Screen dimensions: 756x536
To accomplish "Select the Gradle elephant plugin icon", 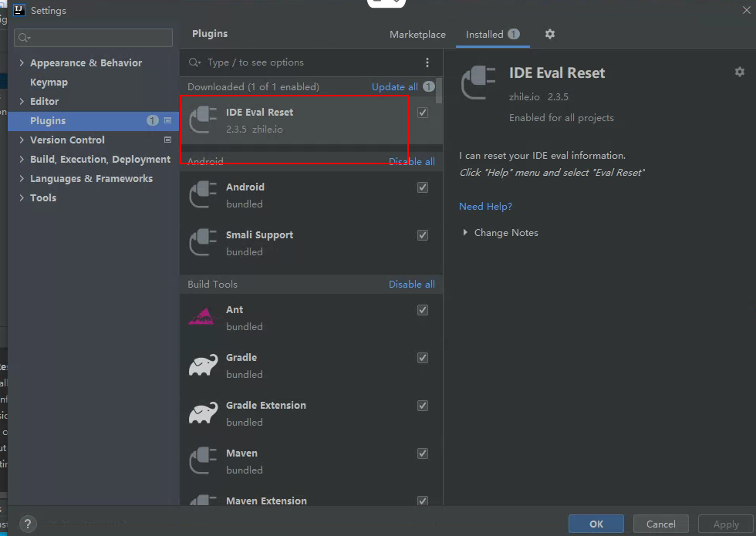I will (203, 366).
